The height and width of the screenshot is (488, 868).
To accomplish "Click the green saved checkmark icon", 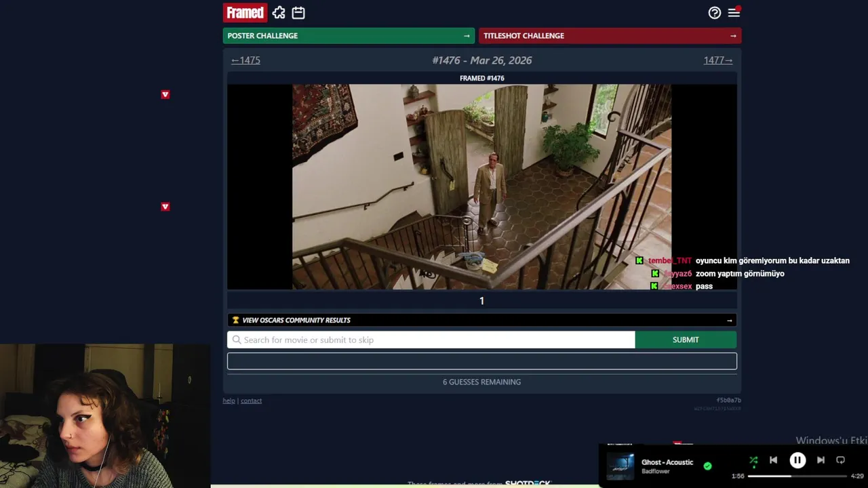I will point(707,466).
